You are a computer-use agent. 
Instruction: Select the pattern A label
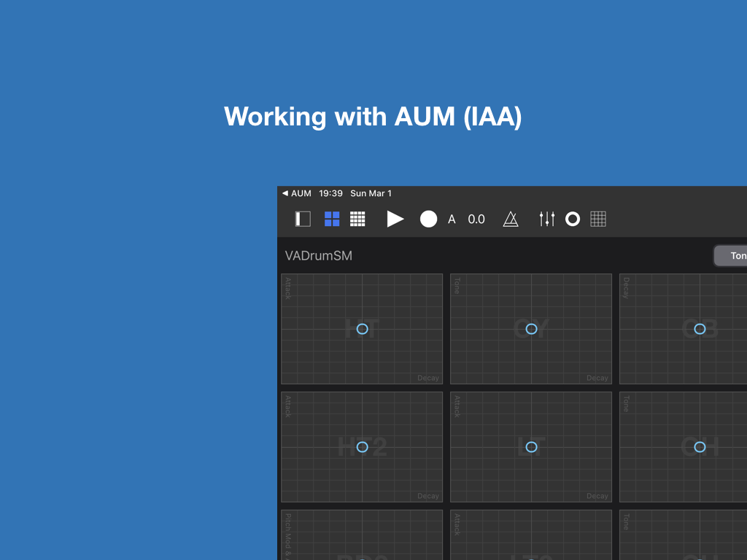[452, 219]
